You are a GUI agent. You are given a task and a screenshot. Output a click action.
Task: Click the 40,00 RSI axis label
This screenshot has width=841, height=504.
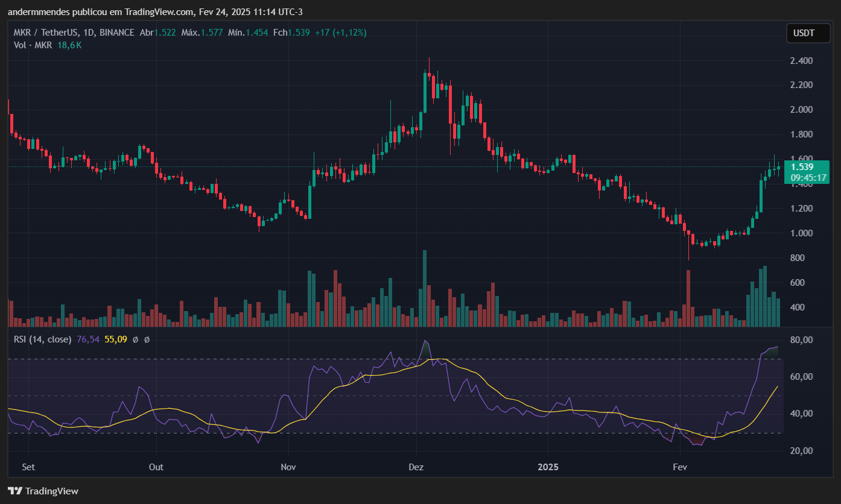[802, 414]
